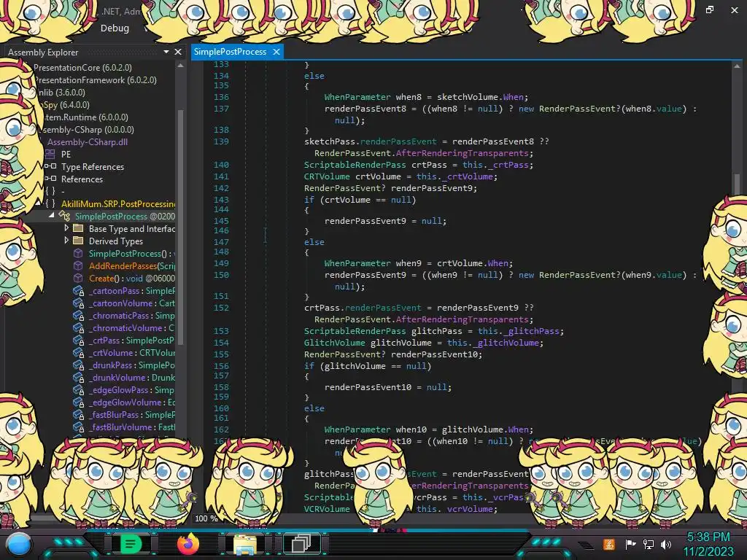Click the _chromaticPass field icon
The width and height of the screenshot is (747, 560).
click(x=79, y=315)
